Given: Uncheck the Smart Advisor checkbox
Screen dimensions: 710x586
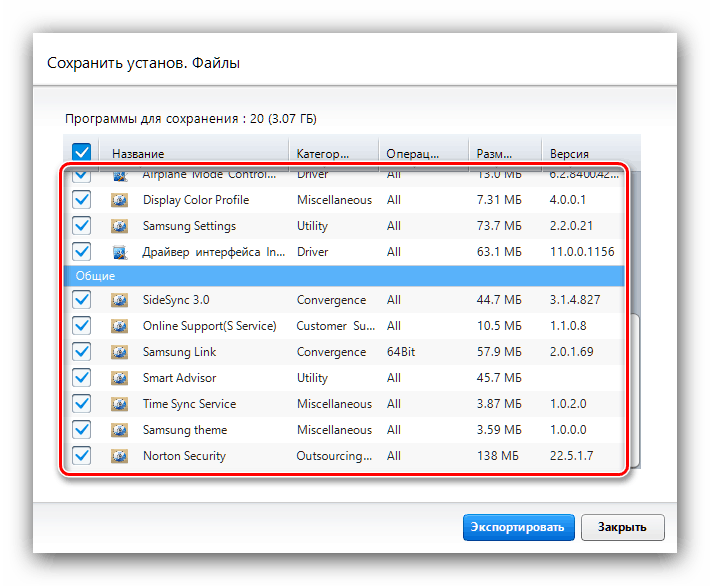Looking at the screenshot, I should (82, 378).
